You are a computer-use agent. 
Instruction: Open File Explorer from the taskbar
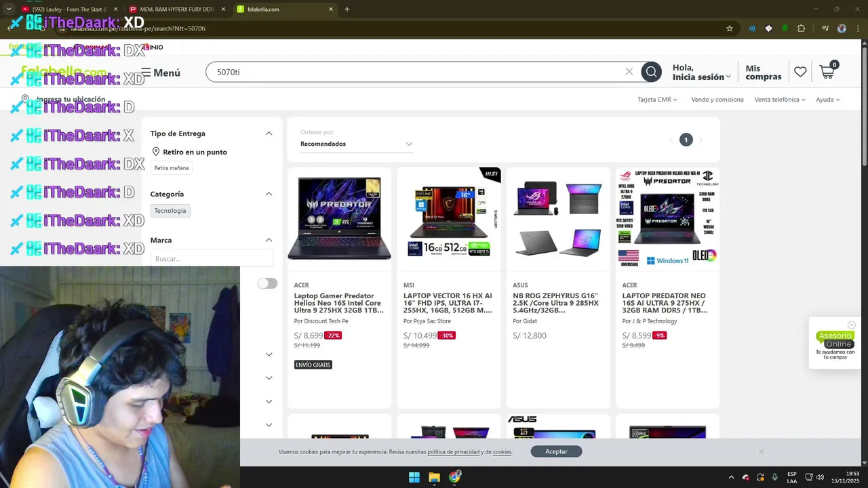point(434,477)
